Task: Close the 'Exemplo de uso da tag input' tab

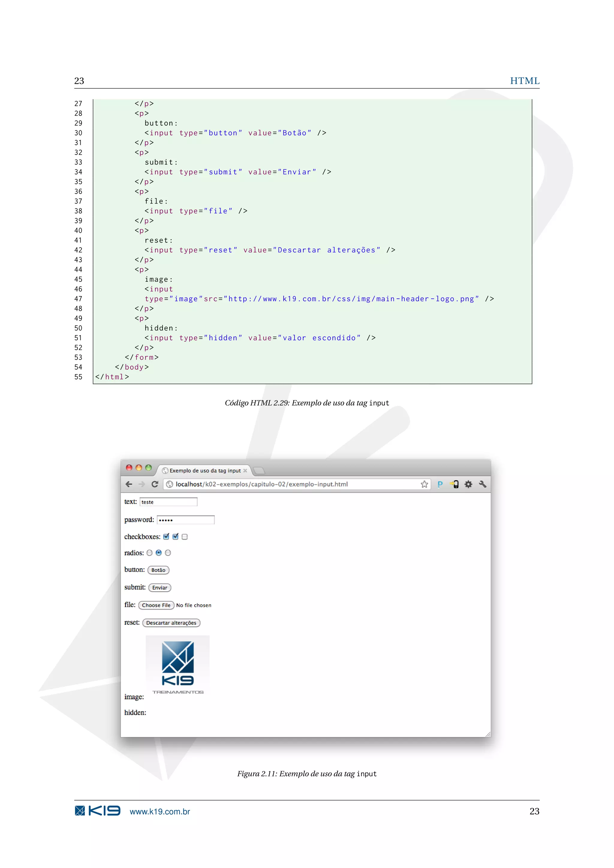Action: (x=245, y=471)
